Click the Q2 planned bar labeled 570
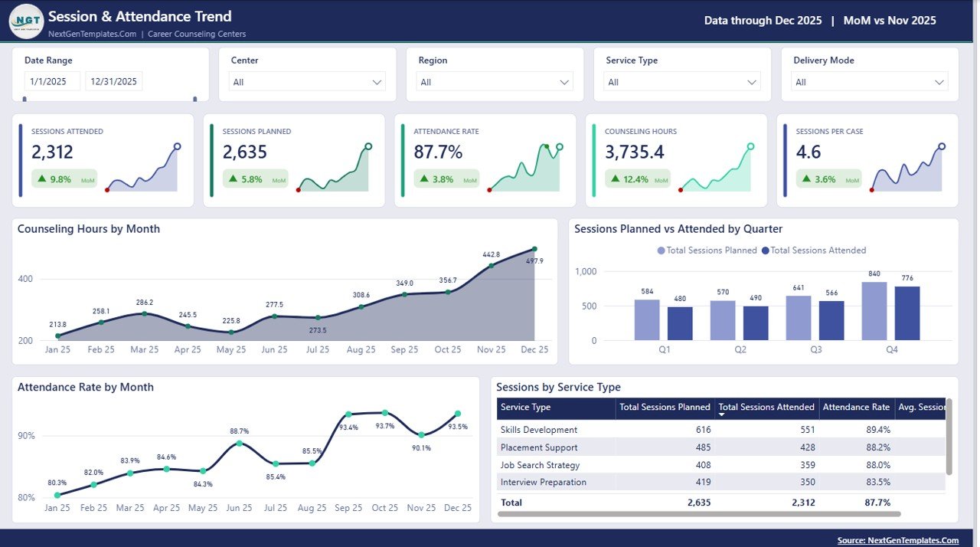The image size is (980, 547). 723,320
